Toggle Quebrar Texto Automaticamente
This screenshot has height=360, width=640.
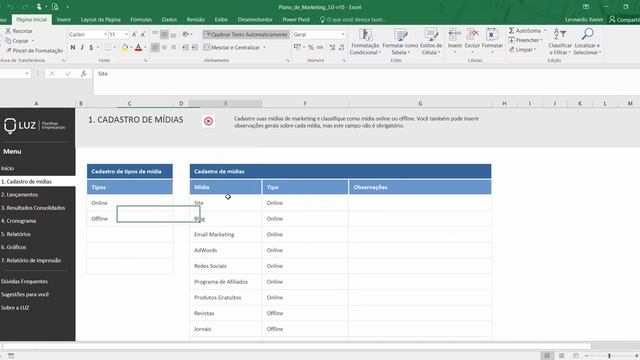246,35
